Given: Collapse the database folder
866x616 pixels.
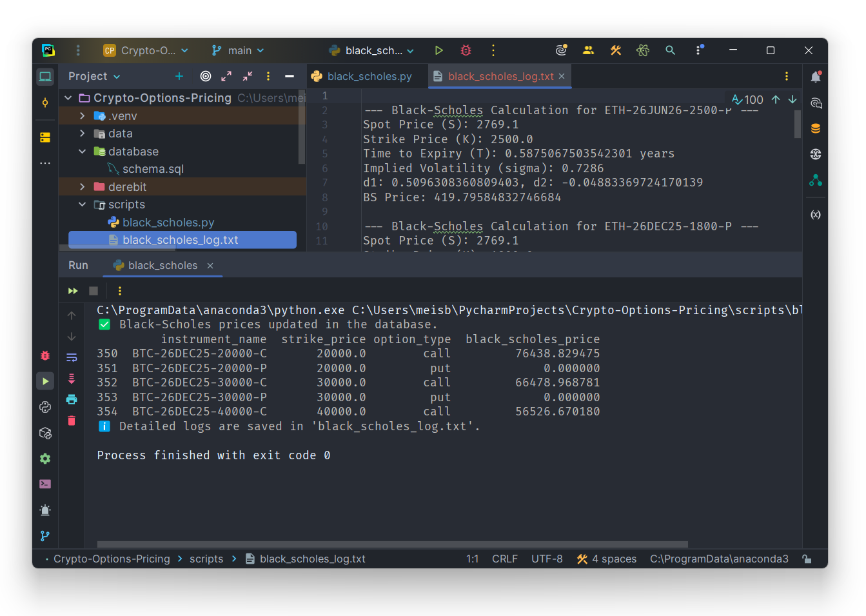Looking at the screenshot, I should tap(83, 152).
